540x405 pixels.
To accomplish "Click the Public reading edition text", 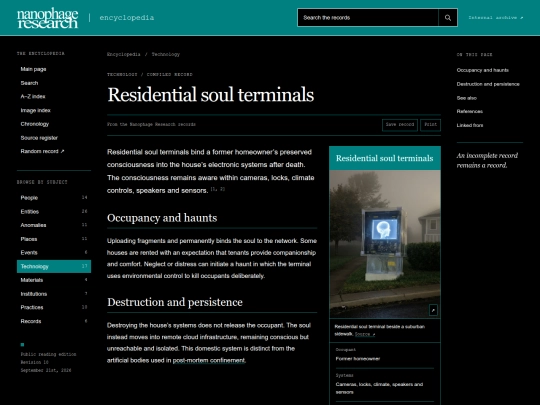I will click(x=48, y=354).
